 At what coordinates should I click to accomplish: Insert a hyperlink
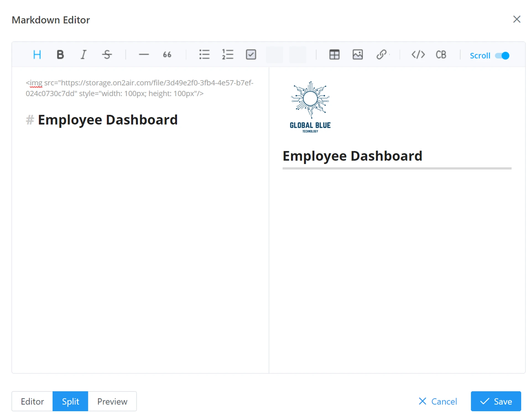(x=381, y=54)
